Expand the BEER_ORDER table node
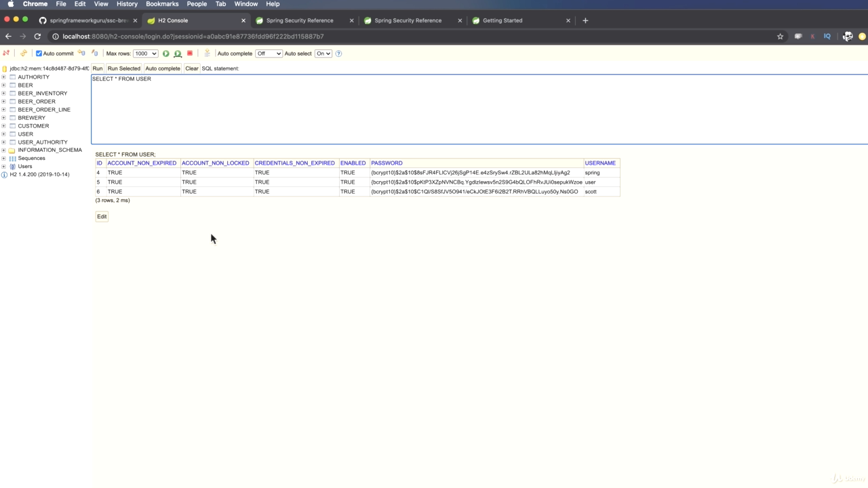This screenshot has height=488, width=868. pos(3,102)
